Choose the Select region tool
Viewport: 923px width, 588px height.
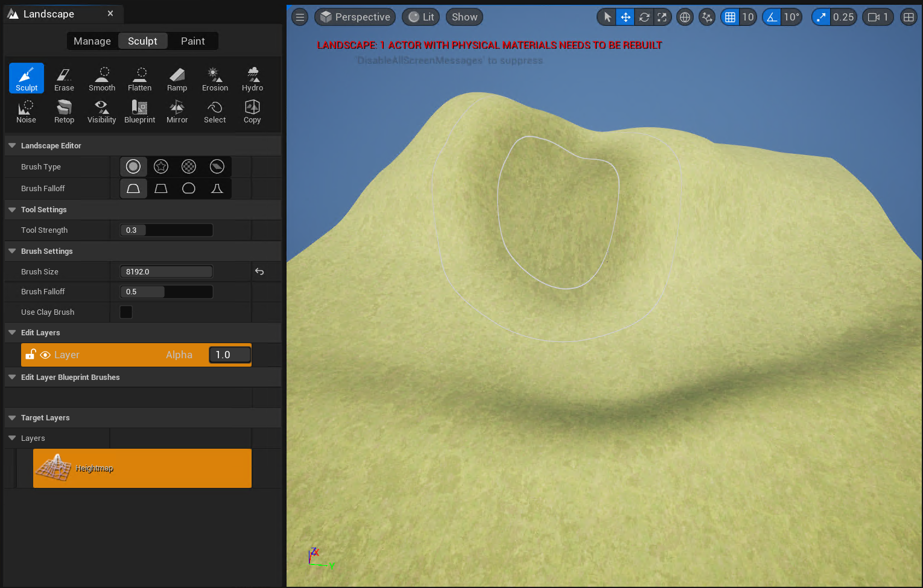click(215, 111)
